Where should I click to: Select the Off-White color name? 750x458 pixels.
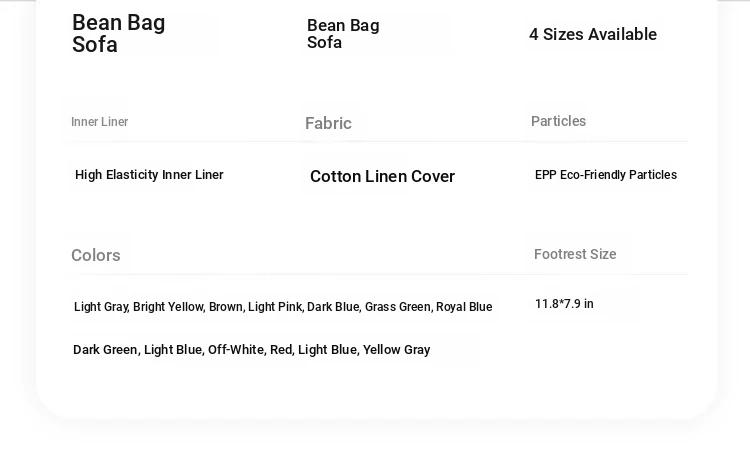pos(236,350)
